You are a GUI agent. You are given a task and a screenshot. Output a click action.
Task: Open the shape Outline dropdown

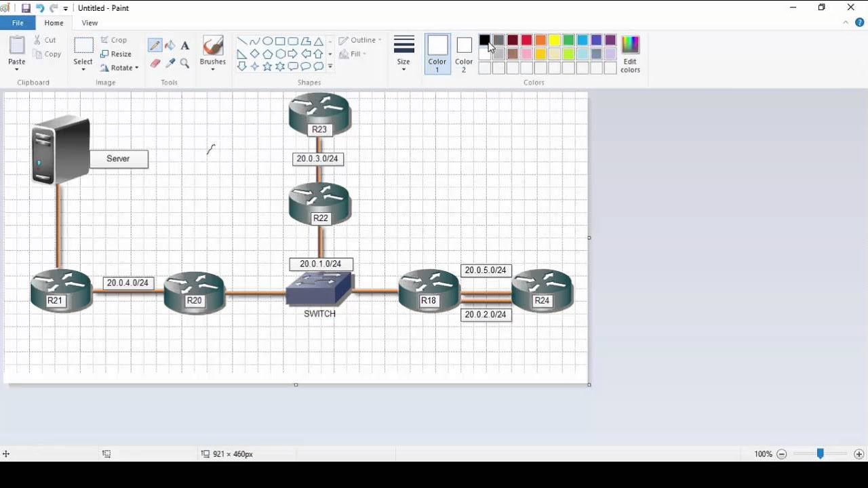pyautogui.click(x=360, y=40)
